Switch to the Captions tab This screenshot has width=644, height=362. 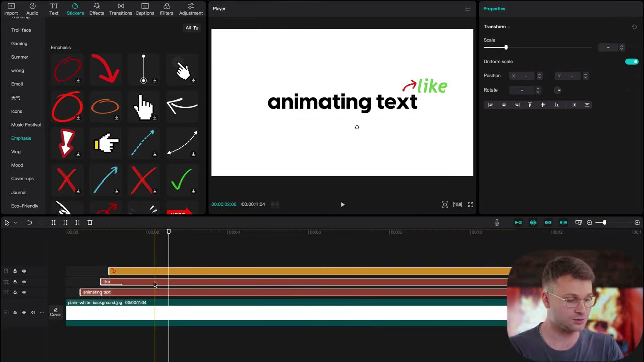click(145, 9)
